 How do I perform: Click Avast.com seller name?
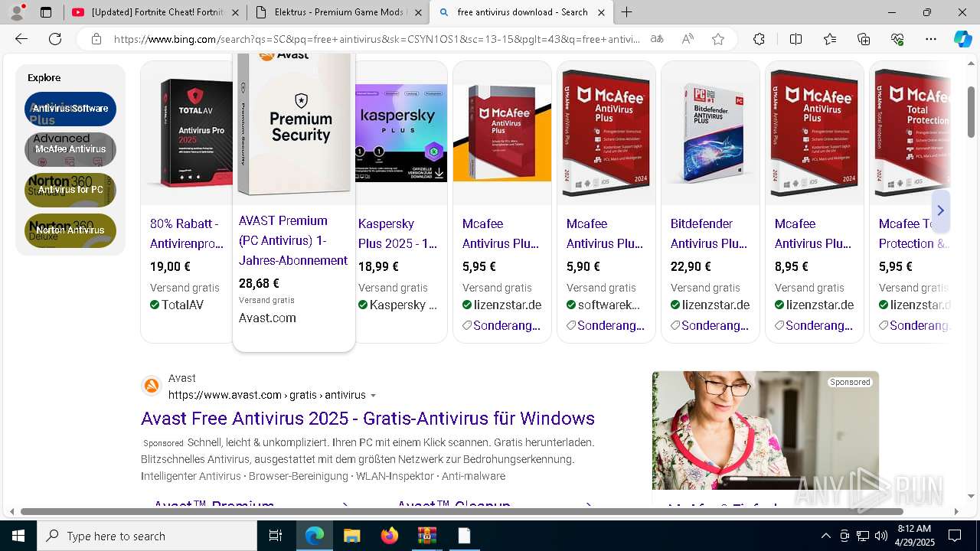click(x=267, y=318)
